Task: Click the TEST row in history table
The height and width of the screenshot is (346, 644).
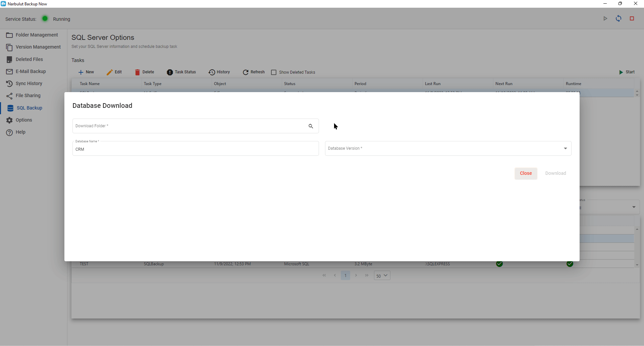Action: click(353, 264)
